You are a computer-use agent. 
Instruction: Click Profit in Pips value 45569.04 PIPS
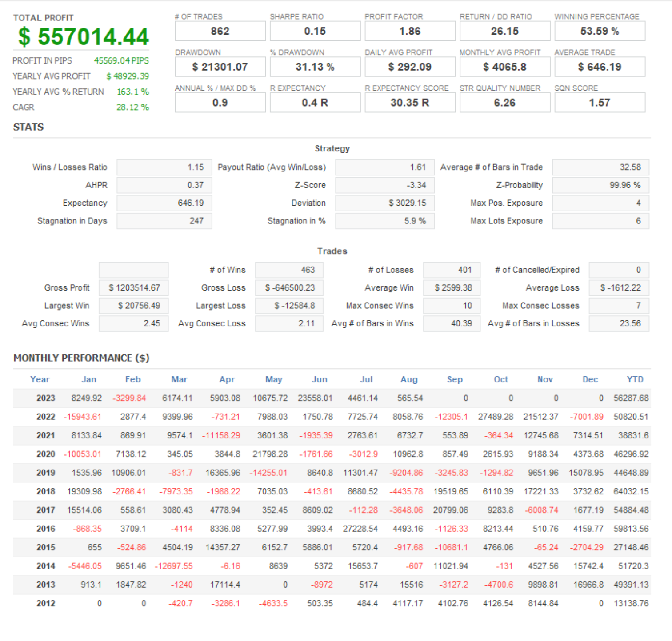tap(121, 60)
